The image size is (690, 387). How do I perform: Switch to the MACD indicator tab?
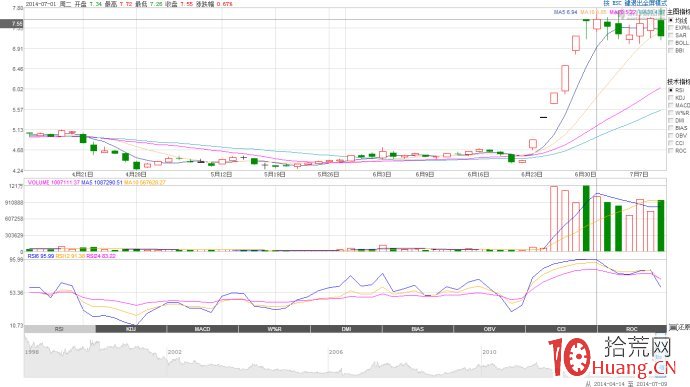pos(203,329)
